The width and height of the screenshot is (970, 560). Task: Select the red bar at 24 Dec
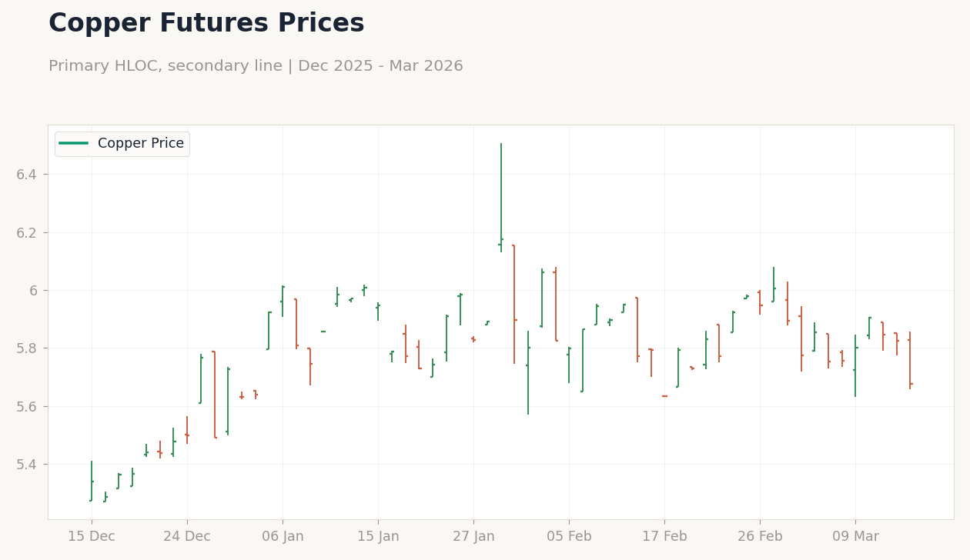pyautogui.click(x=187, y=430)
